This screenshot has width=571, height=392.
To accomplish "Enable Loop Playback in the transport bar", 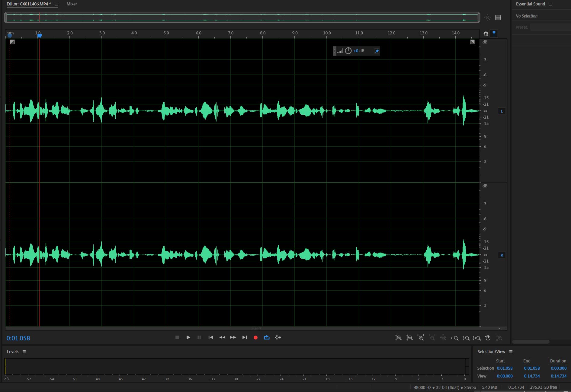I will pyautogui.click(x=267, y=337).
